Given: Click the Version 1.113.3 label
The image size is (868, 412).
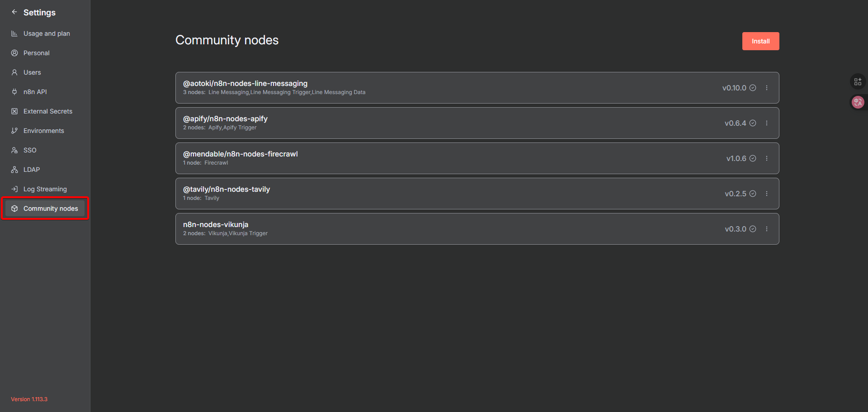Looking at the screenshot, I should (29, 399).
